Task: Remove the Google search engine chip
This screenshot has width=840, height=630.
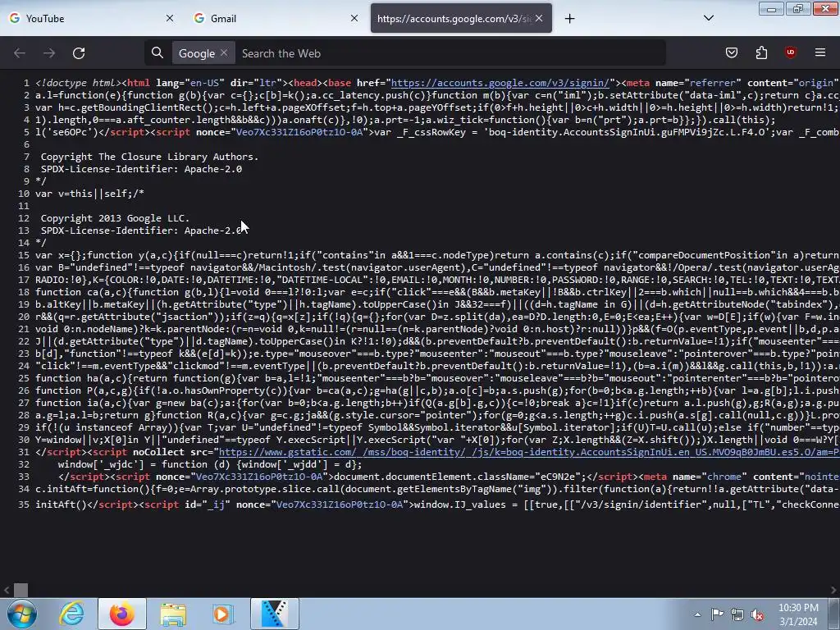Action: point(224,52)
